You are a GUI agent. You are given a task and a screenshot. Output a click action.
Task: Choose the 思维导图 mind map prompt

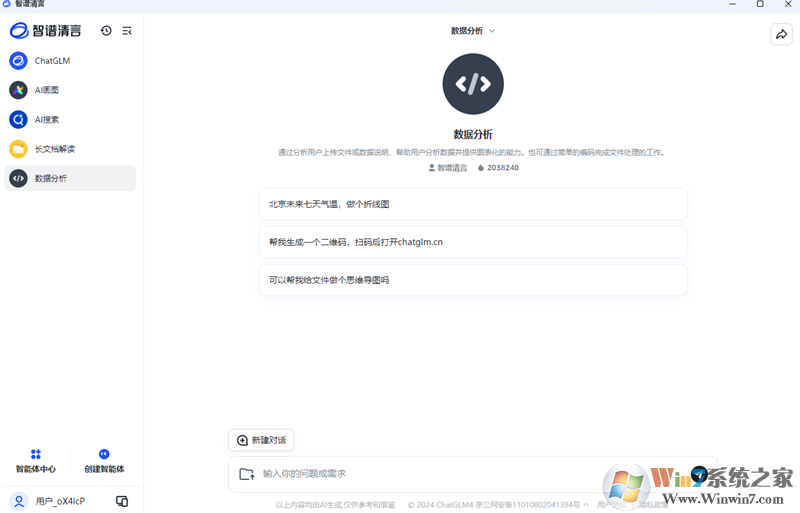[x=473, y=280]
